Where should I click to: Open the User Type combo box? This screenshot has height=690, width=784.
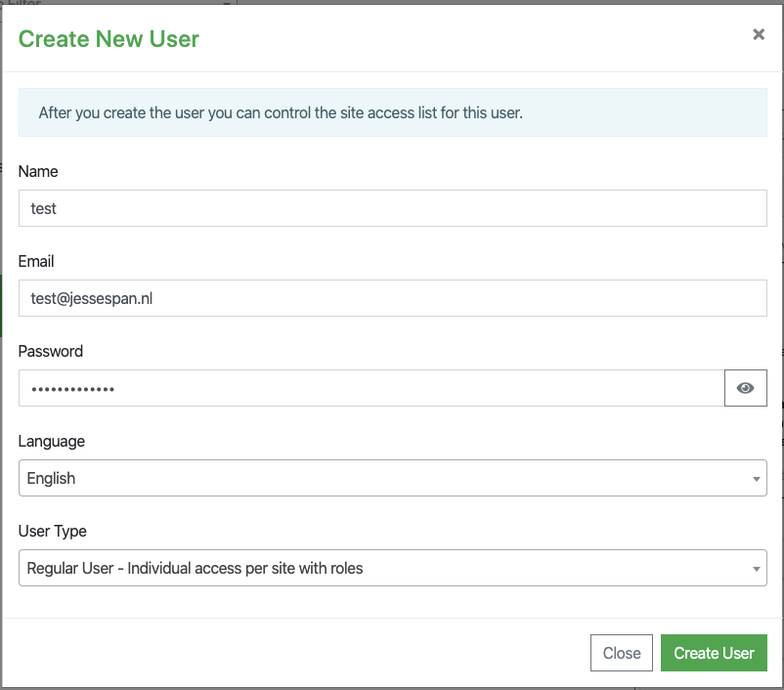point(393,568)
